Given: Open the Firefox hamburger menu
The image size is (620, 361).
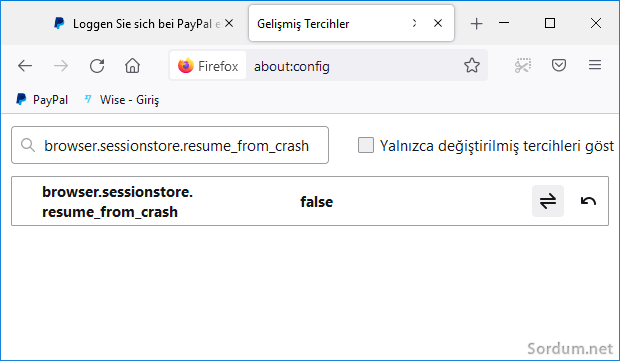Looking at the screenshot, I should 595,65.
